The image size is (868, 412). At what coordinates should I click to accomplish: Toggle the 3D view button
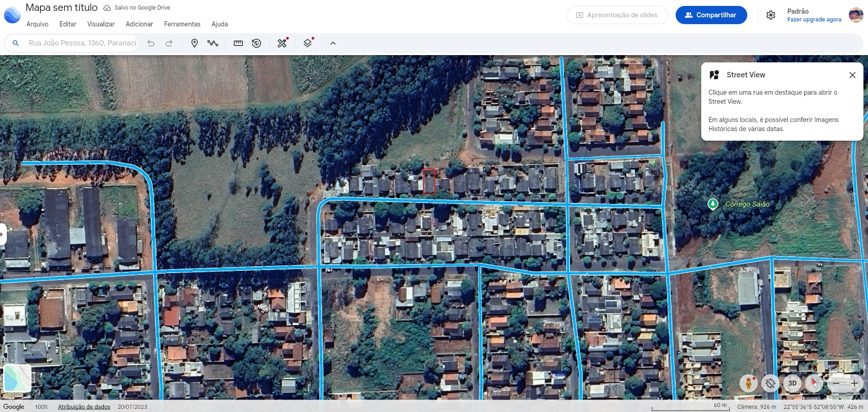point(792,383)
